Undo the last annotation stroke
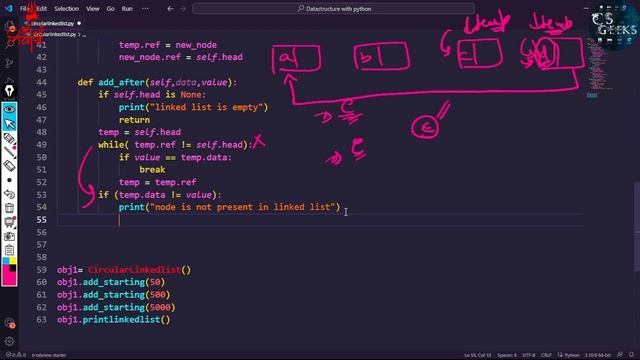Image resolution: width=640 pixels, height=360 pixels. [x=9, y=194]
